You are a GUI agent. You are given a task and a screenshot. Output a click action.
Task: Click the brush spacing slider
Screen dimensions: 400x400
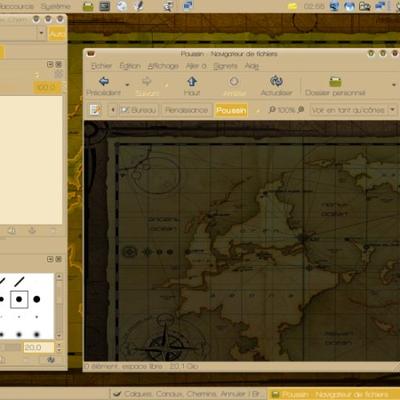click(10, 347)
